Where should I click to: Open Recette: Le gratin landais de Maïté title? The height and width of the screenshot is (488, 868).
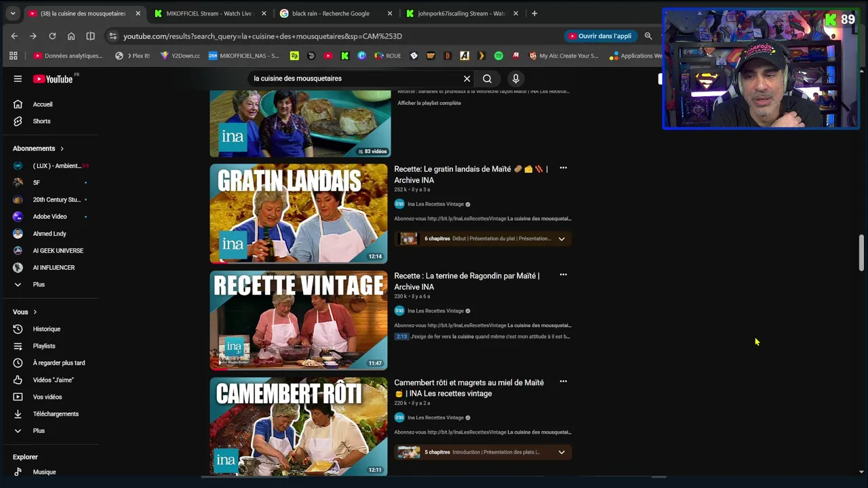coord(471,174)
